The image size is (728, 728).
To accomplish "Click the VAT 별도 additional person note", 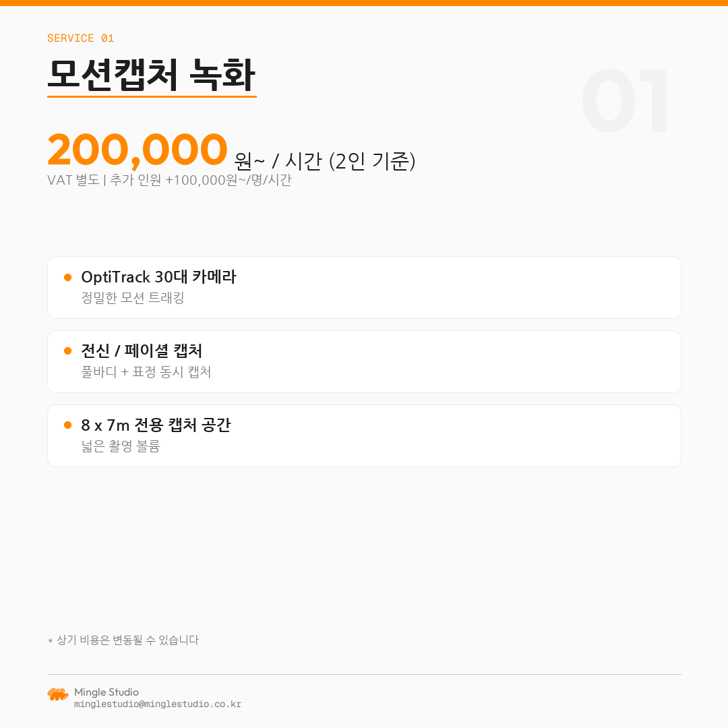I will click(x=169, y=181).
